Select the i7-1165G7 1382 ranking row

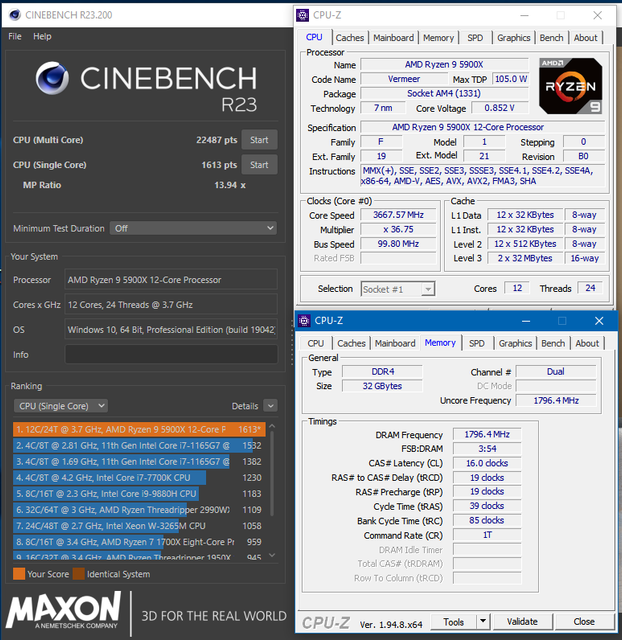tap(139, 462)
